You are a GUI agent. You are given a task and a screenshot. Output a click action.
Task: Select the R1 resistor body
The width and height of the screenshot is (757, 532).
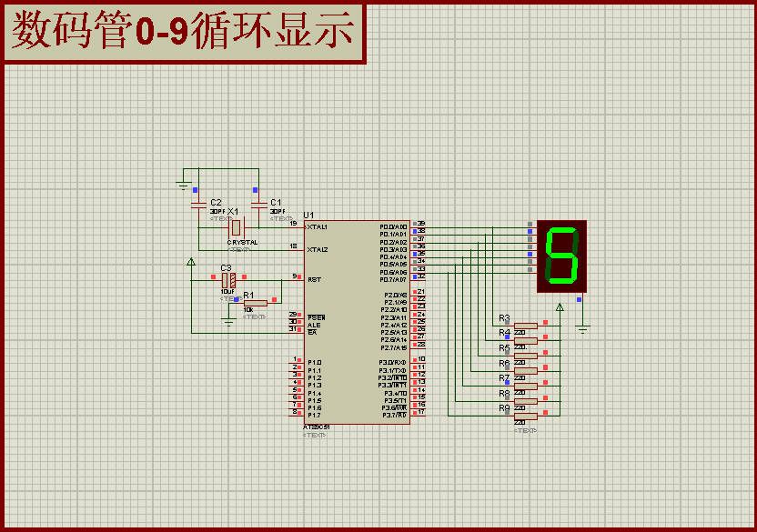(256, 303)
